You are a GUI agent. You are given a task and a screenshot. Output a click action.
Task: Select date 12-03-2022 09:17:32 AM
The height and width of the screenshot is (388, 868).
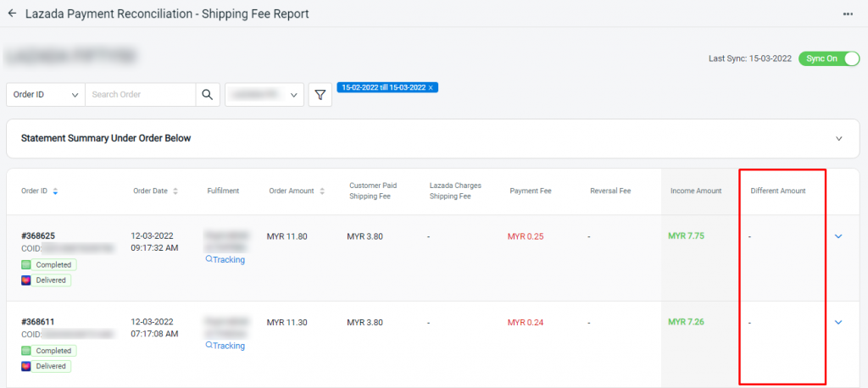(x=154, y=242)
